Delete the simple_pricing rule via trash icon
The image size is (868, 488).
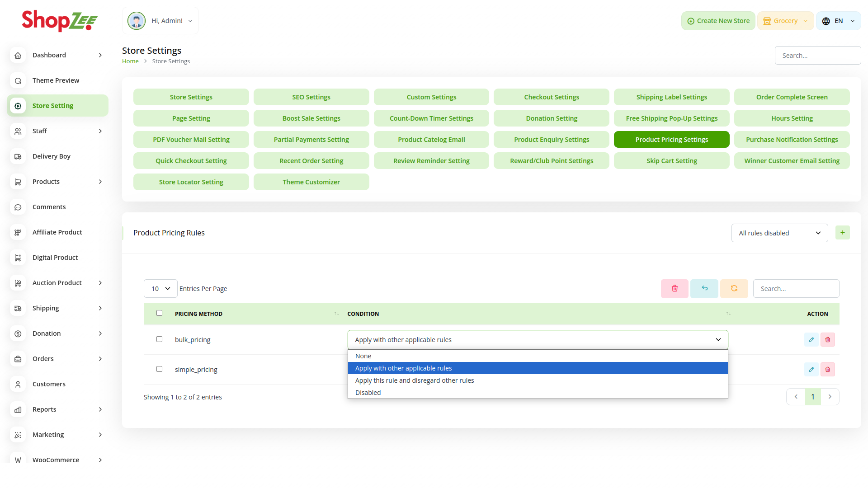[x=827, y=369]
